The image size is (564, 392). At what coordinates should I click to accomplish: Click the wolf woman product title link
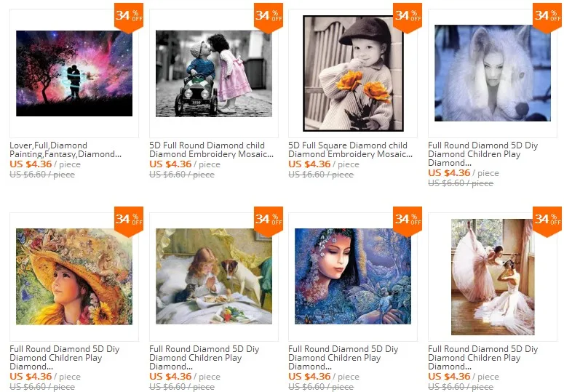pyautogui.click(x=482, y=154)
